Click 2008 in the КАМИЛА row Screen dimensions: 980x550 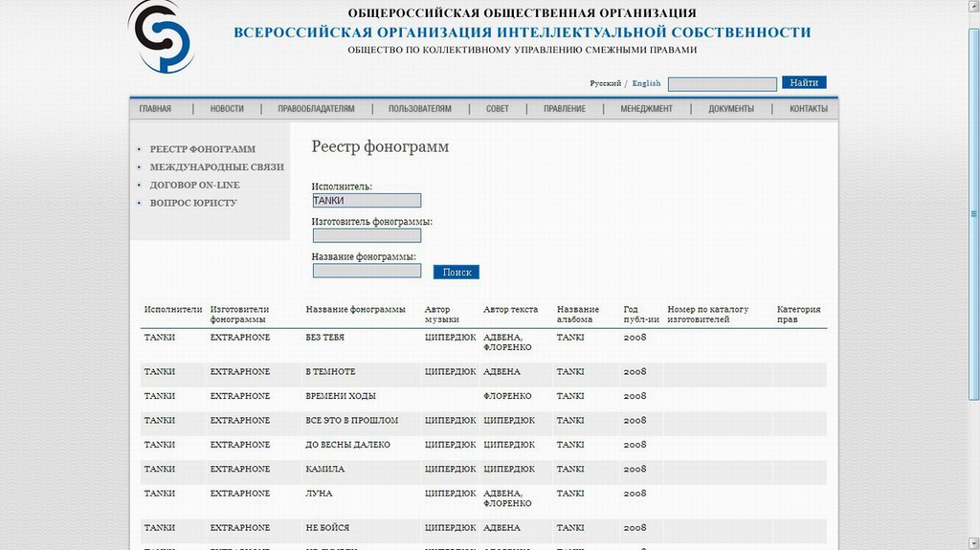click(635, 470)
